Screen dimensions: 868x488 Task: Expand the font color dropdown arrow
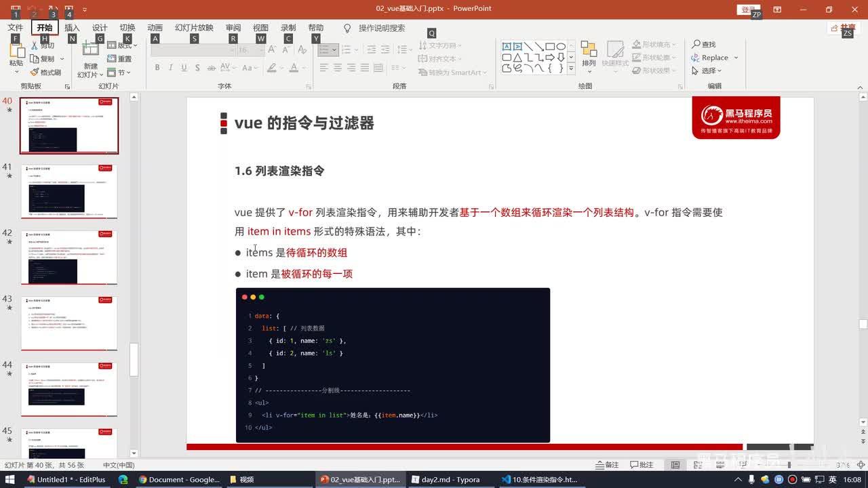302,68
